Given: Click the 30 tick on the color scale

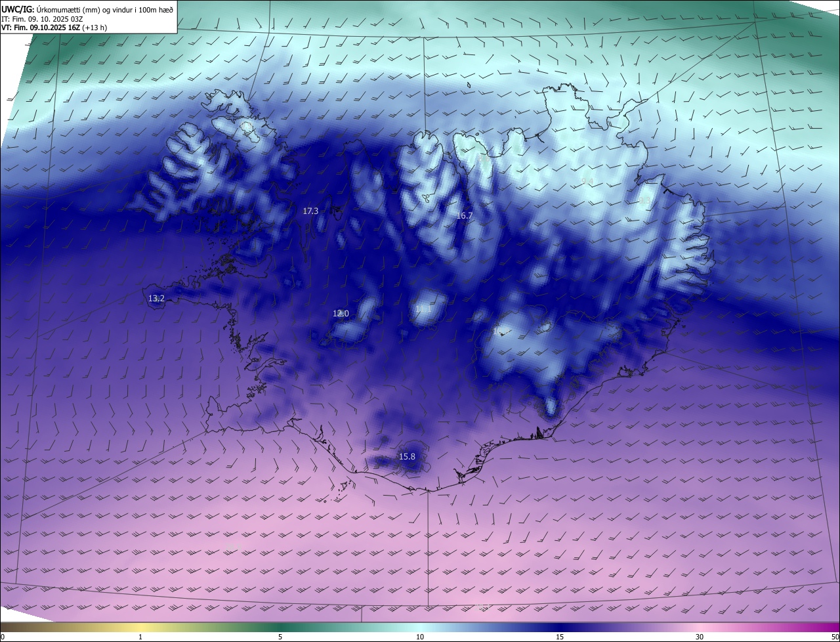Looking at the screenshot, I should pyautogui.click(x=700, y=637).
